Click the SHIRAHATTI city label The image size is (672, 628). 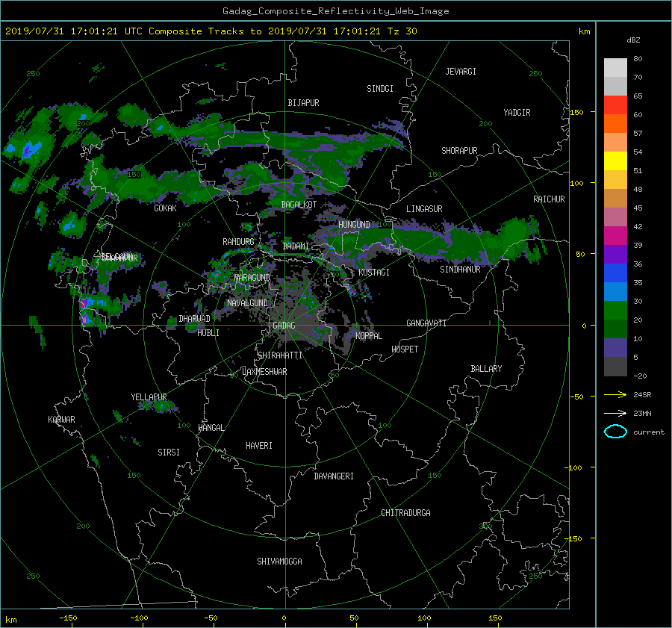coord(280,355)
